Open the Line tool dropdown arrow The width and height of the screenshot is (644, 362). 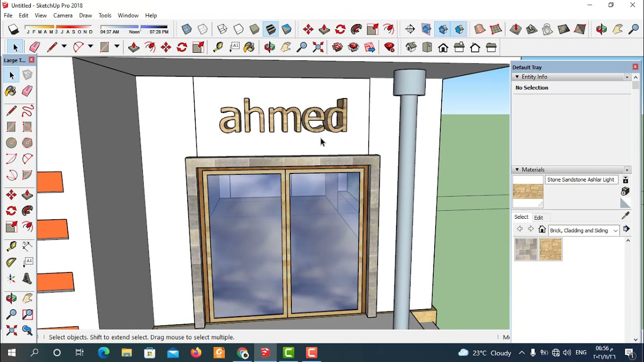[64, 47]
